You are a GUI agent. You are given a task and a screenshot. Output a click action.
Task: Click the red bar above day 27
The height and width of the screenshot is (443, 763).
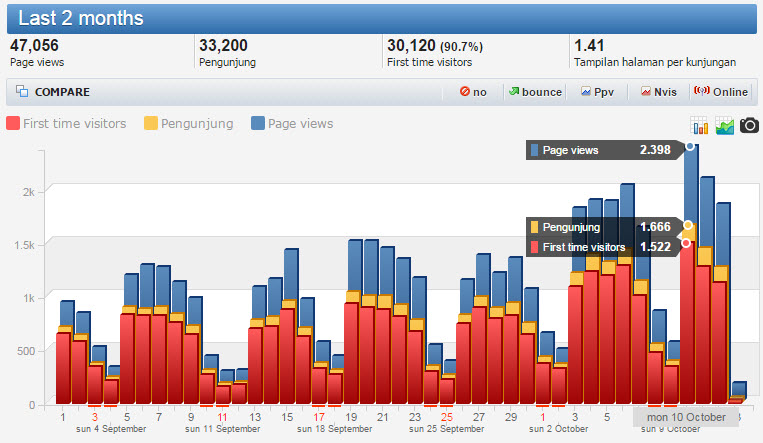(479, 355)
